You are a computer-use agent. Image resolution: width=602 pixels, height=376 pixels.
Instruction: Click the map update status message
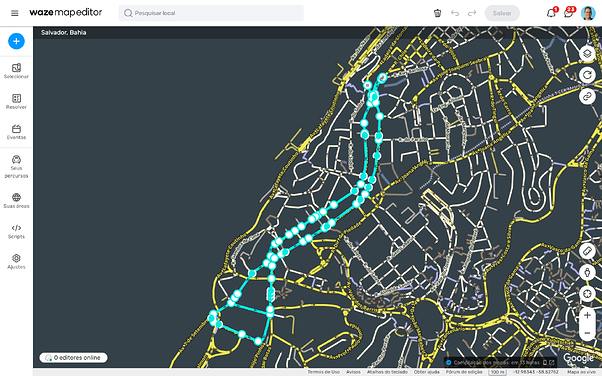tap(496, 362)
